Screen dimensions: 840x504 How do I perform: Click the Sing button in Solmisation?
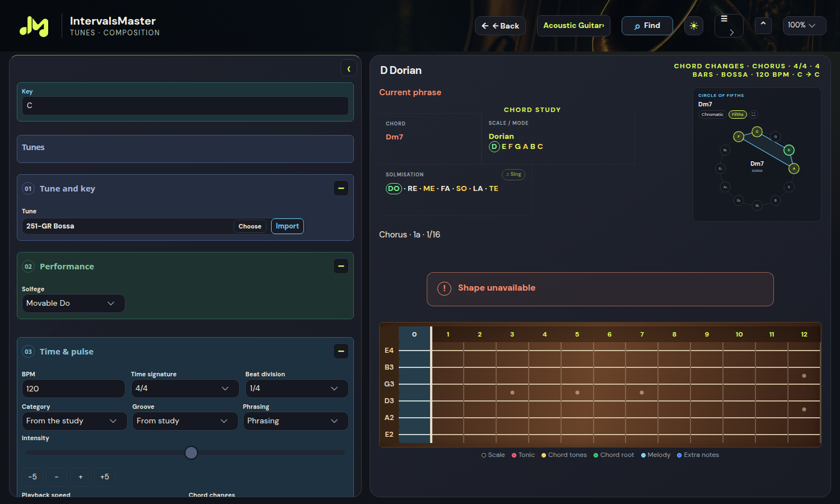tap(514, 174)
